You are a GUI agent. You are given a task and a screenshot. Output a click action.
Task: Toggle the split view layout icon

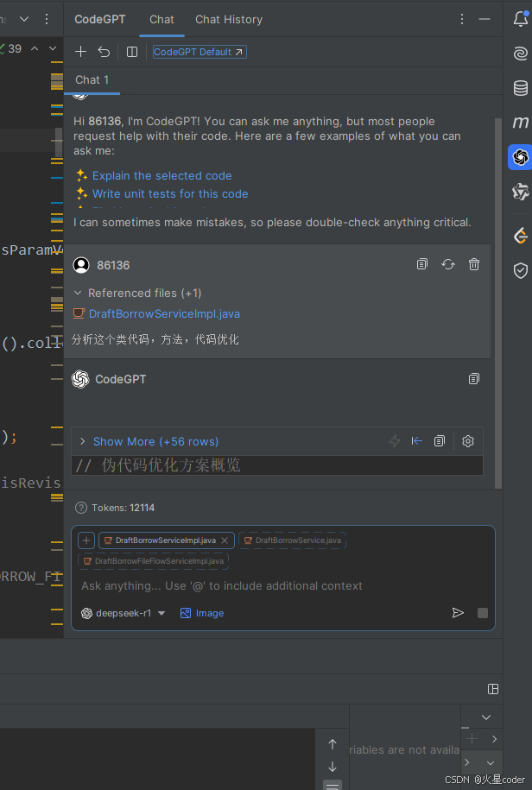[x=132, y=52]
